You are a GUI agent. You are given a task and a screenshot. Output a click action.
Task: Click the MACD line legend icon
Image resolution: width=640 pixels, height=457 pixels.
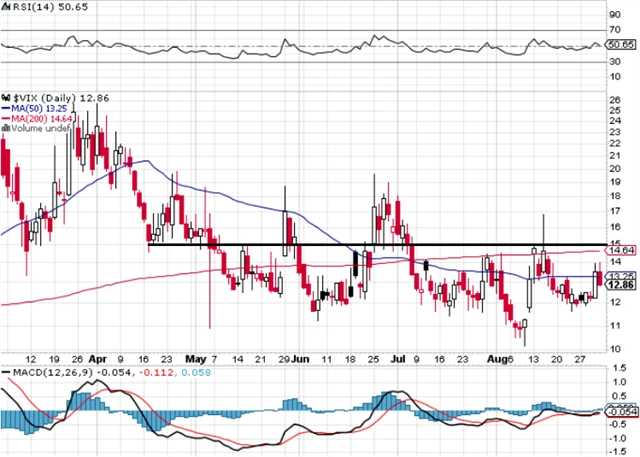(x=5, y=373)
